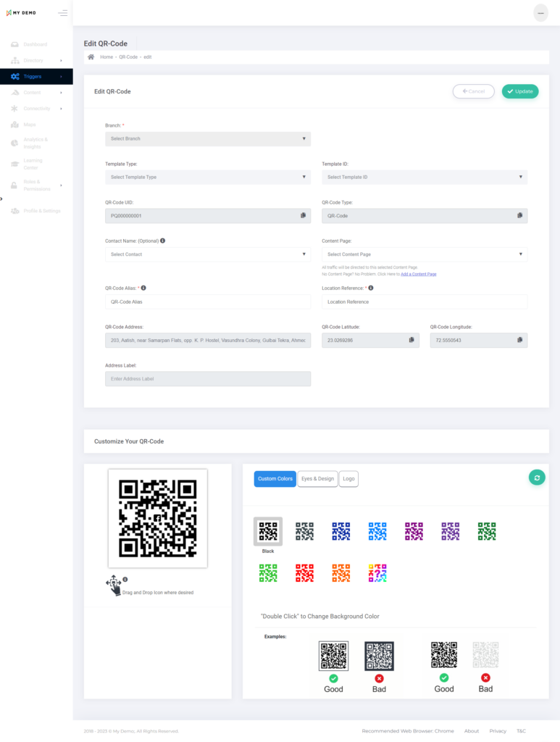
Task: Select the dark blue QR color swatch
Action: point(341,531)
